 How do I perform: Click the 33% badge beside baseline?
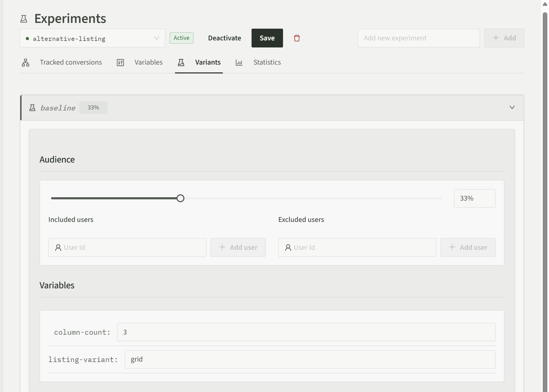coord(93,108)
